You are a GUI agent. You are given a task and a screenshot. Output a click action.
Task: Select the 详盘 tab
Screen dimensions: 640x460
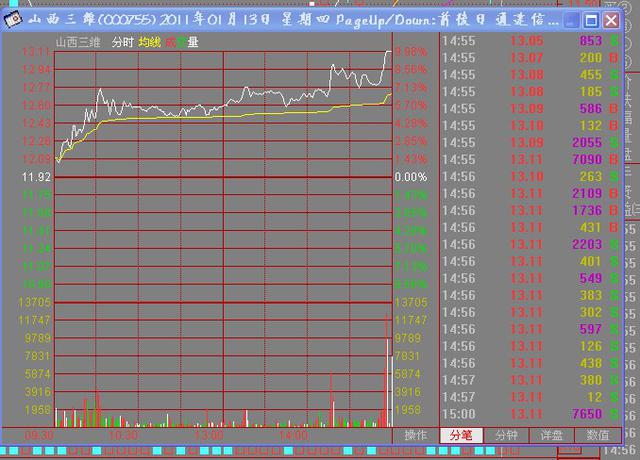[x=551, y=435]
